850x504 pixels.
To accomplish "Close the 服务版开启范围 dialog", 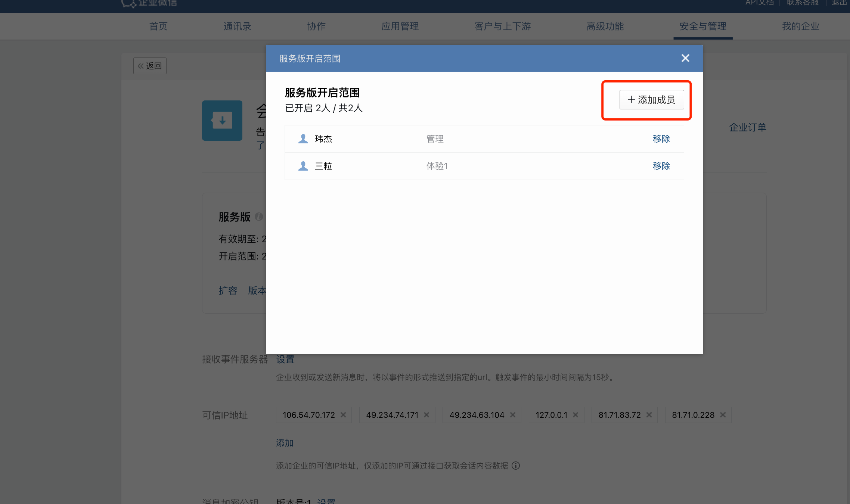I will coord(685,58).
